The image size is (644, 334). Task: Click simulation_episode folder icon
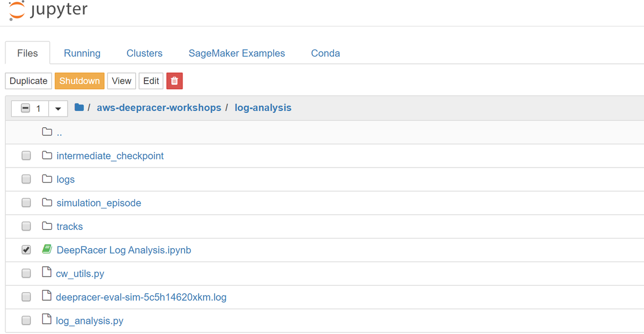[47, 203]
